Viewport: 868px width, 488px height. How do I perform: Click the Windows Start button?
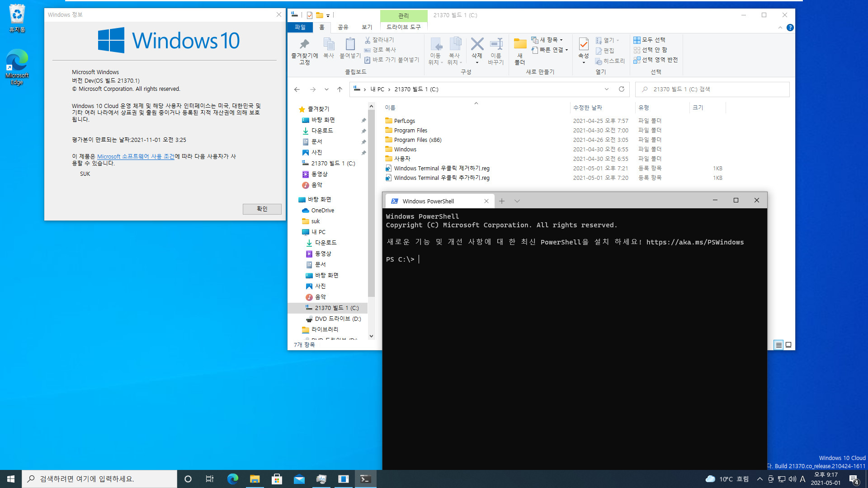[x=11, y=479]
